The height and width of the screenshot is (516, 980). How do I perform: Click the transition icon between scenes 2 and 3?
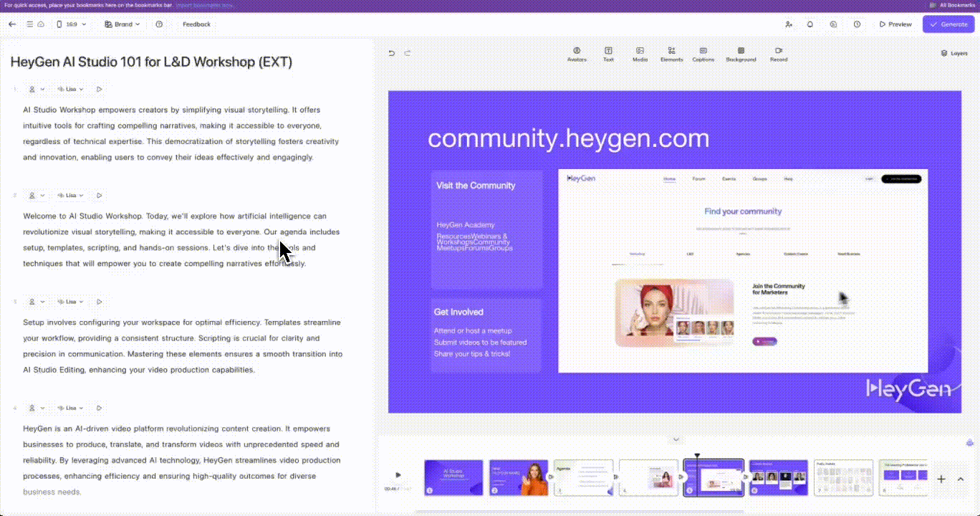point(552,477)
